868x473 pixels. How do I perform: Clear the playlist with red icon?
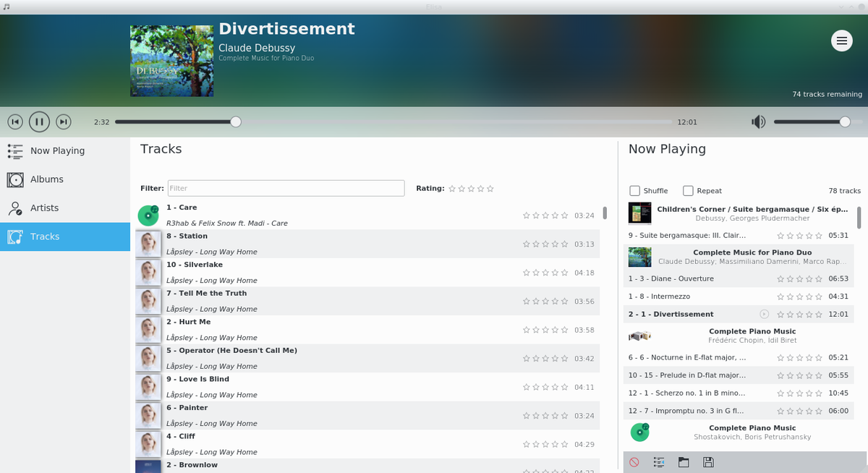(x=634, y=462)
